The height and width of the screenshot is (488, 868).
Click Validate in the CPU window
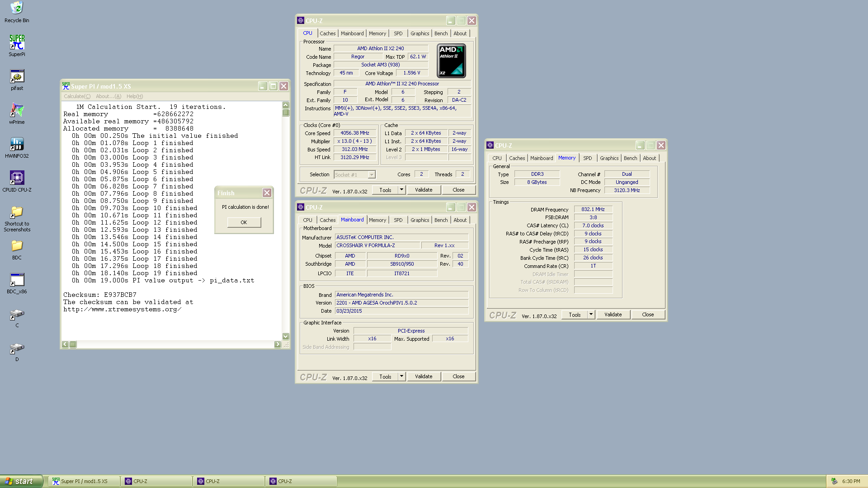coord(424,190)
